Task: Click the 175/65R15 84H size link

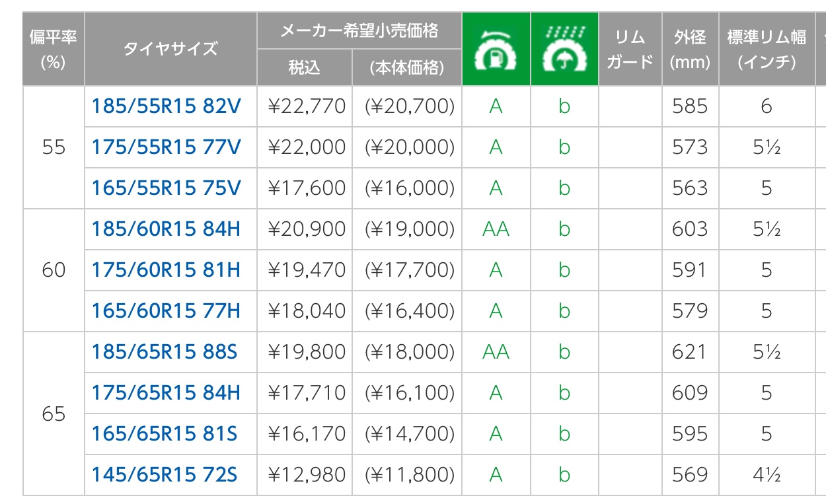Action: [167, 393]
